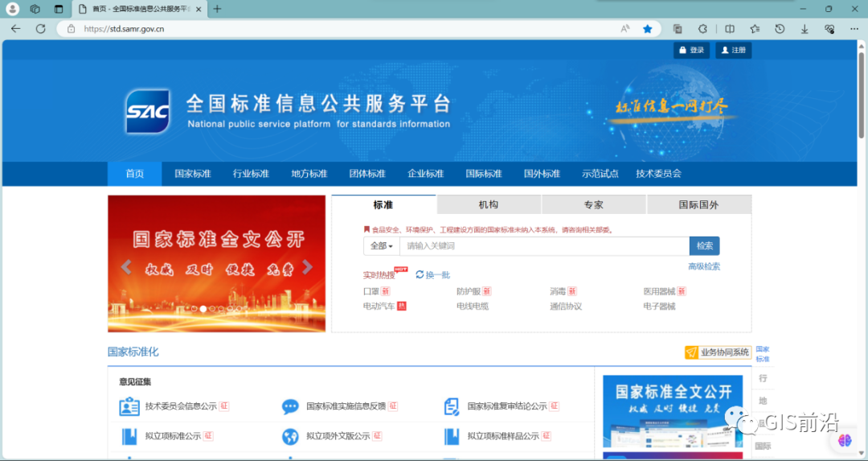Screen dimensions: 868x461
Task: Start Read aloud from the address bar
Action: point(625,29)
